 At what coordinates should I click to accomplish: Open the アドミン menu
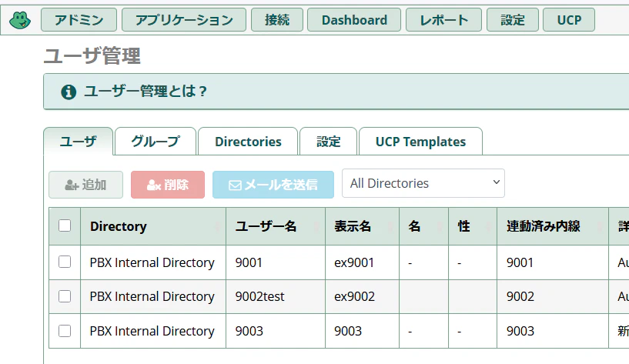coord(79,20)
